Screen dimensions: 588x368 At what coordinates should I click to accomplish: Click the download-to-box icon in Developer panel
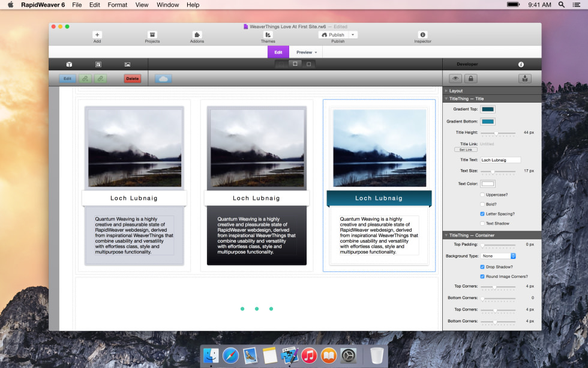524,79
